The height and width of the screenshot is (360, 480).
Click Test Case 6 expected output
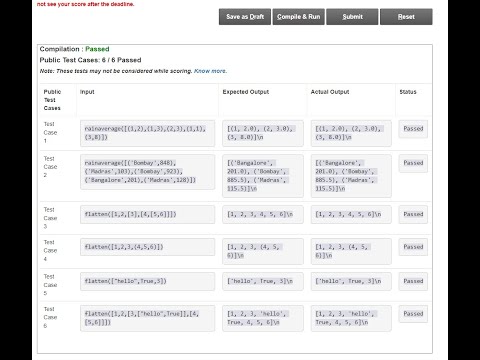point(263,318)
